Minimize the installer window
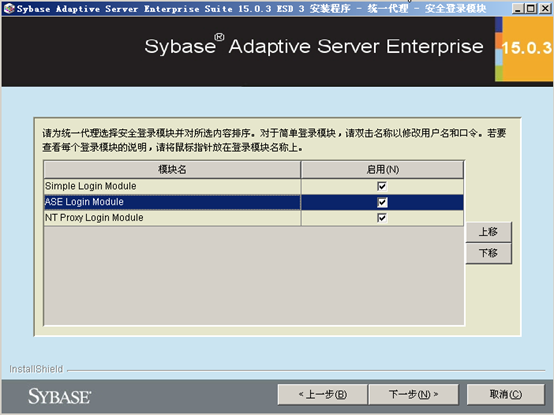 518,8
